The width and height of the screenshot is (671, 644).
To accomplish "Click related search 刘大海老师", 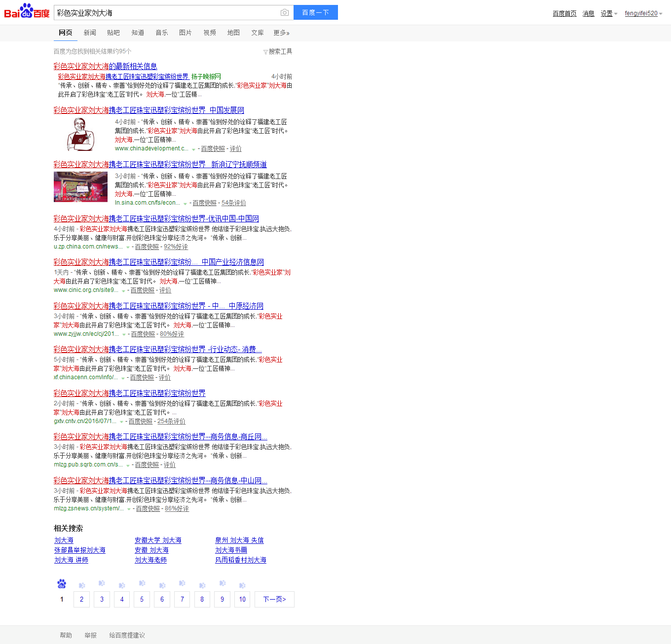I will point(150,560).
